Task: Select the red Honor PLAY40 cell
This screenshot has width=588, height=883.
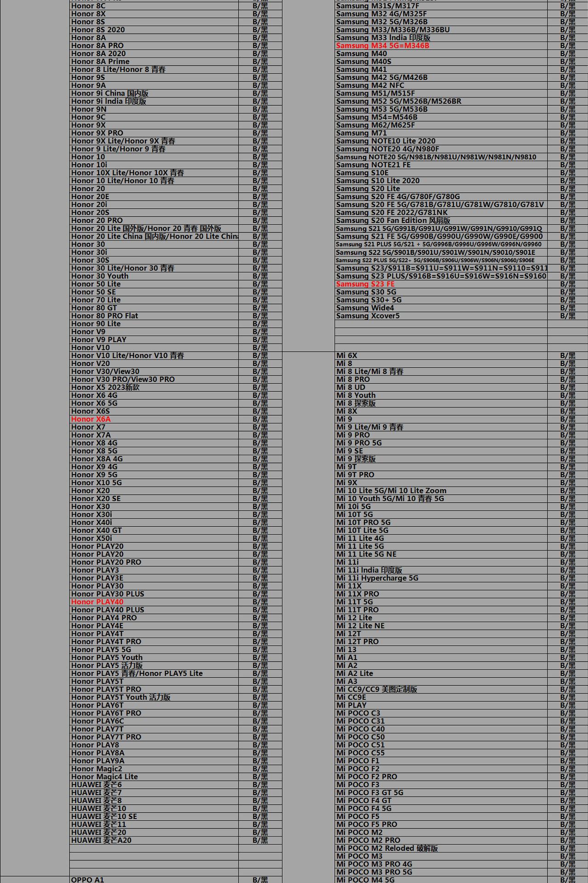Action: coord(97,602)
